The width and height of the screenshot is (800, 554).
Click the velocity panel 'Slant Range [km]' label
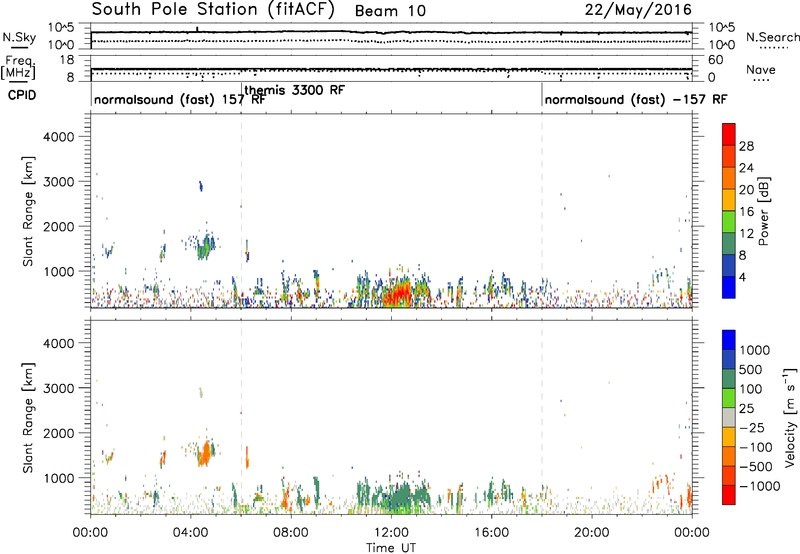click(x=29, y=418)
